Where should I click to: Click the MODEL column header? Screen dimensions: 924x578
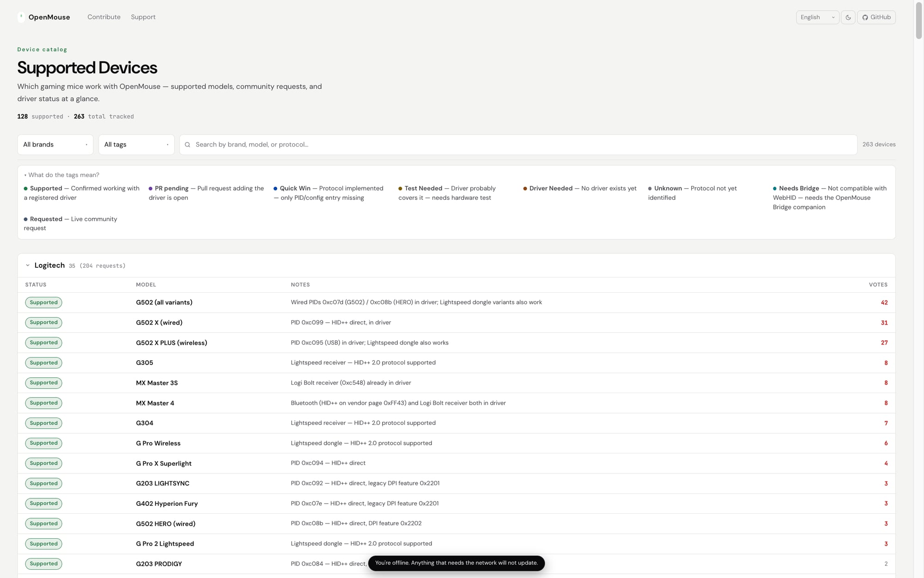pos(146,285)
